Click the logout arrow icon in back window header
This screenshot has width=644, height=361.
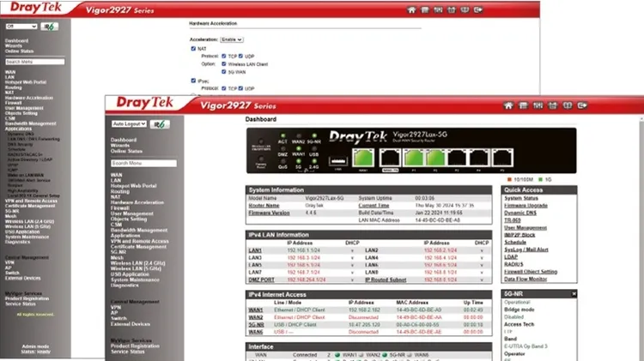pyautogui.click(x=477, y=9)
